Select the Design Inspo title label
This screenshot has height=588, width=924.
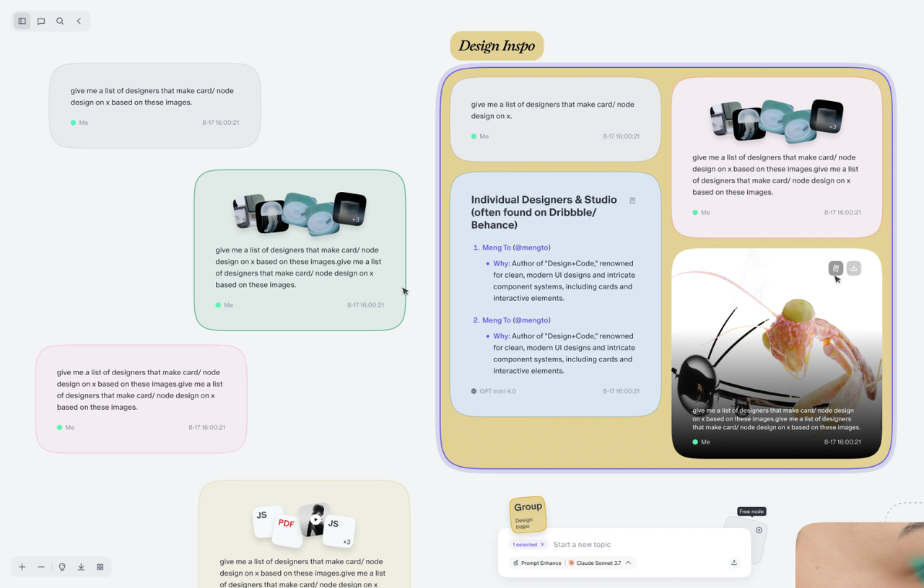497,45
